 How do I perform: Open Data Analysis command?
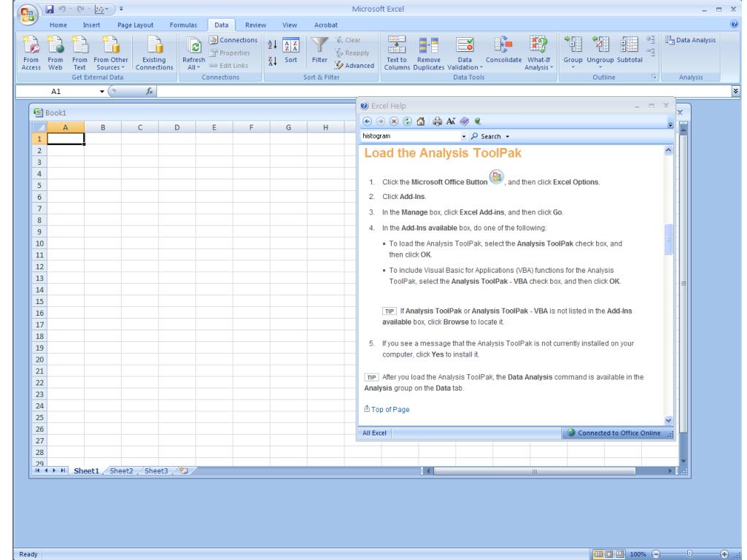click(x=691, y=40)
